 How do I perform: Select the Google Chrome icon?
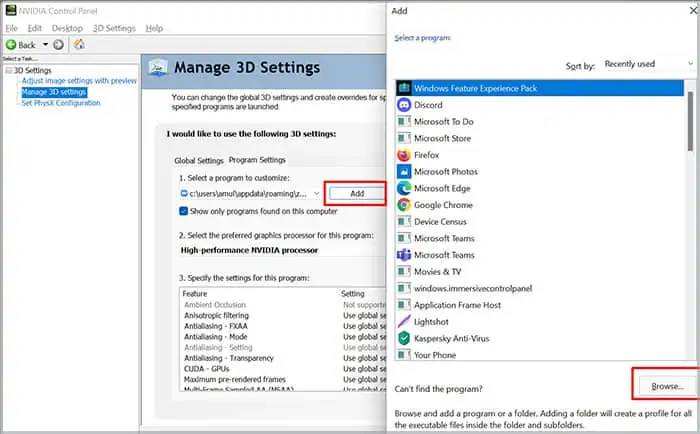404,205
